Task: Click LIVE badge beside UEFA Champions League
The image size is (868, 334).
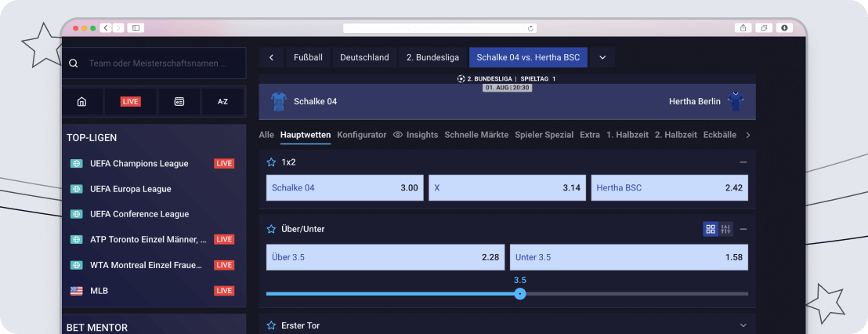Action: (224, 163)
